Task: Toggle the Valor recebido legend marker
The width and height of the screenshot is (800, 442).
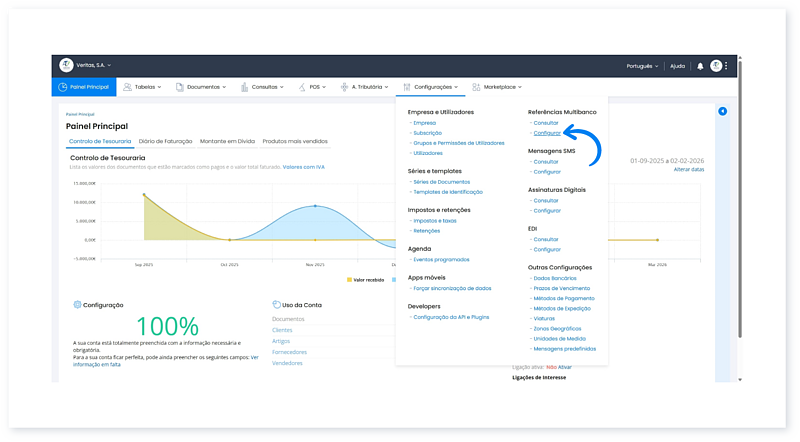Action: pos(349,280)
